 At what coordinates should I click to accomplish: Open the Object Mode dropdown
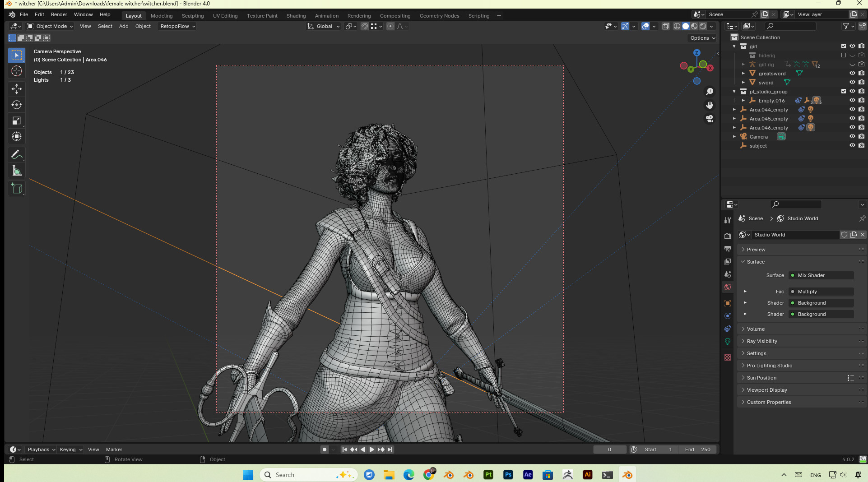[x=50, y=26]
